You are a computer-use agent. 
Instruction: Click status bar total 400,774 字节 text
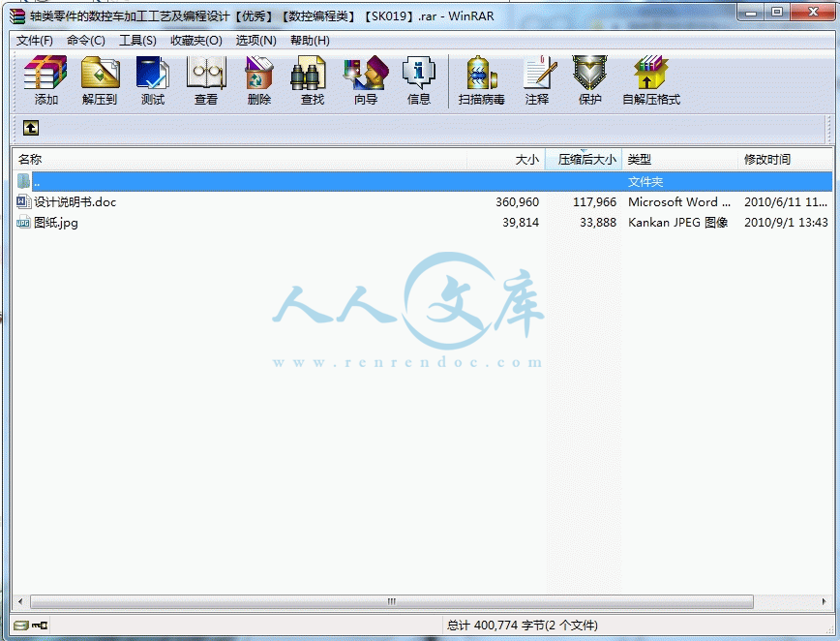click(x=523, y=625)
